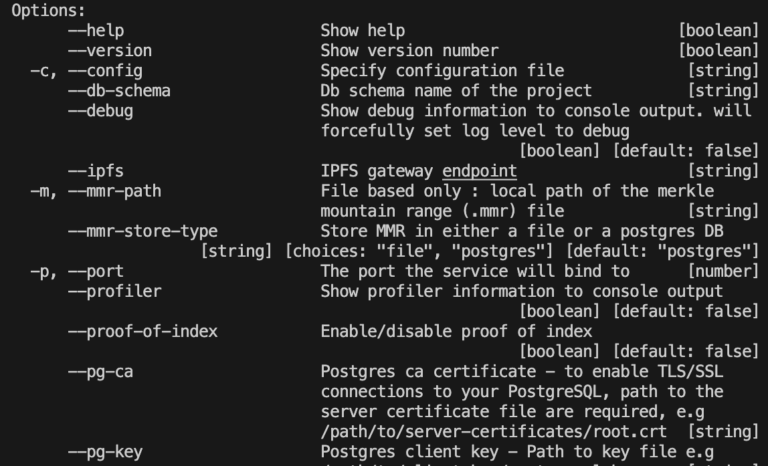Click "[string]" type for --ipfs
Viewport: 768px width, 466px height.
tap(723, 171)
